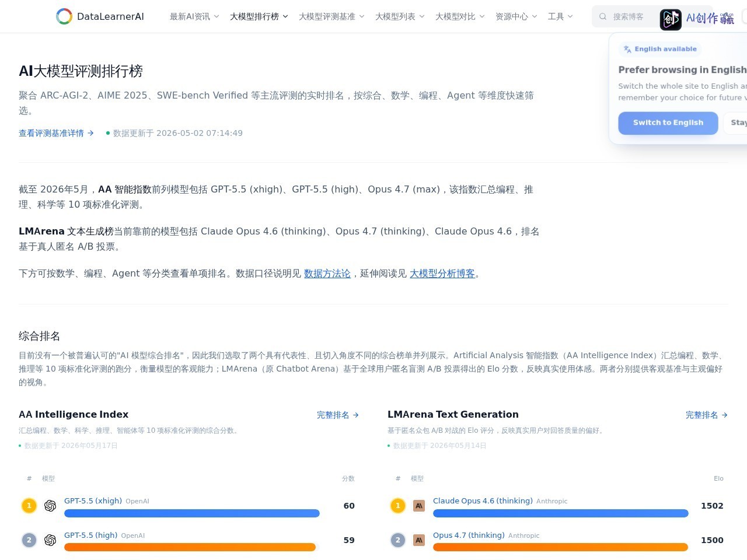Click the Elo column header
This screenshot has width=747, height=560.
[x=718, y=478]
